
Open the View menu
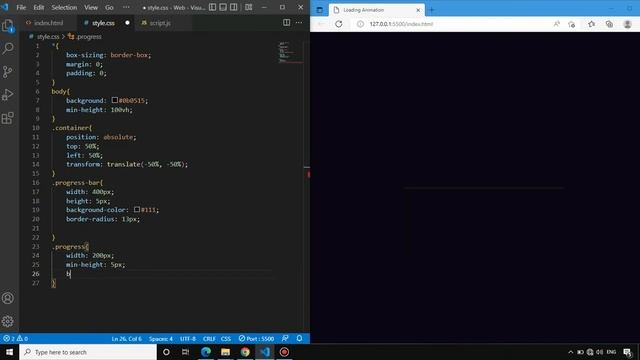pyautogui.click(x=91, y=7)
